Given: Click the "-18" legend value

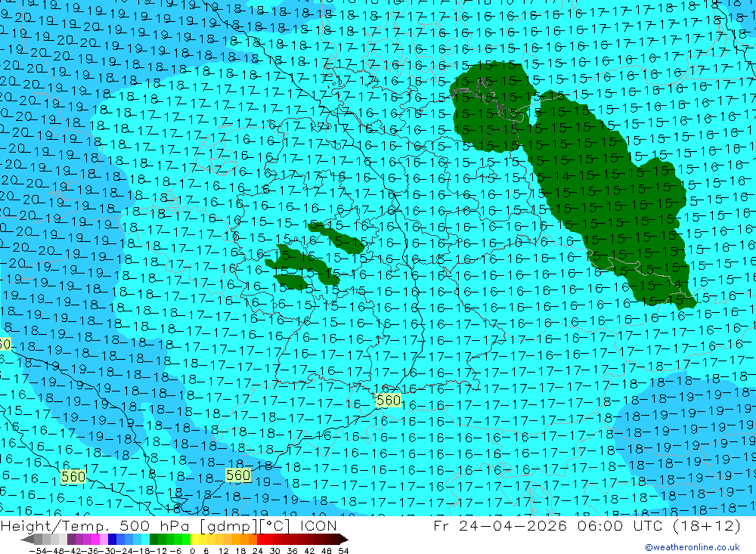Looking at the screenshot, I should point(141,551).
